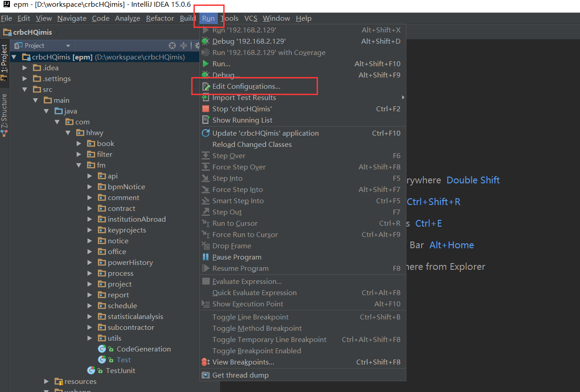Click the red Stop square icon
580x392 pixels.
(x=206, y=109)
